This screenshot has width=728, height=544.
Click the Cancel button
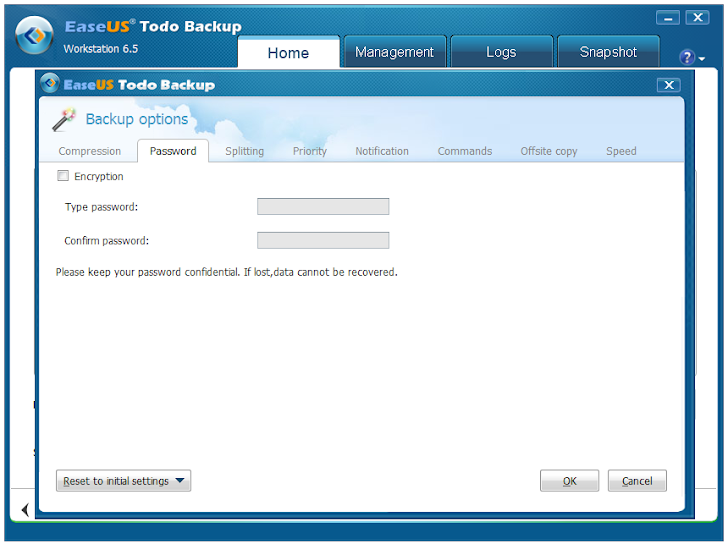tap(637, 481)
